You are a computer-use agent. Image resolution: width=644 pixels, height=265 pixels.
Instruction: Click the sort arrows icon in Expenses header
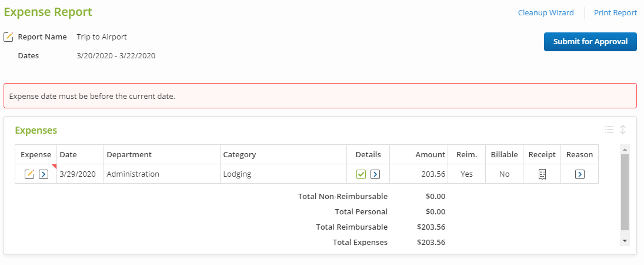(x=623, y=130)
